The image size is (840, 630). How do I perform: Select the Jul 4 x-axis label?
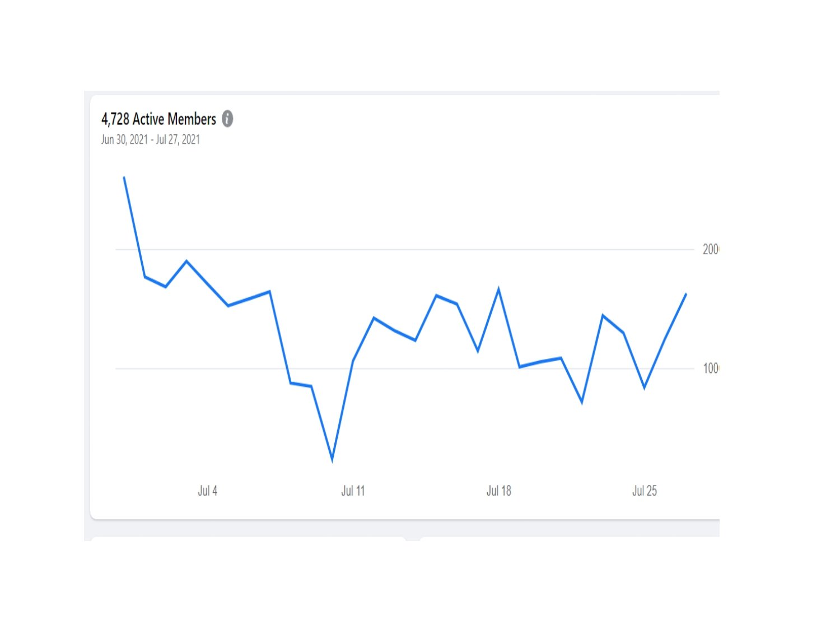(x=207, y=491)
